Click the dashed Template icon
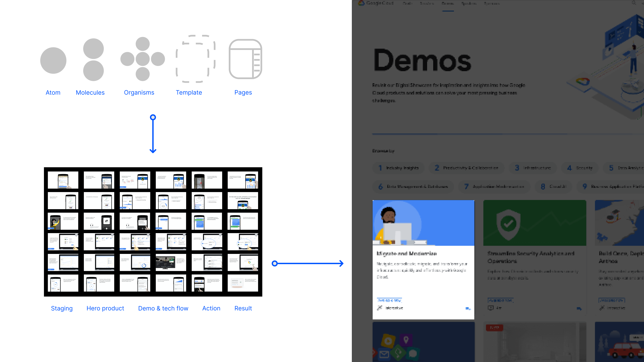644x362 pixels. 195,59
